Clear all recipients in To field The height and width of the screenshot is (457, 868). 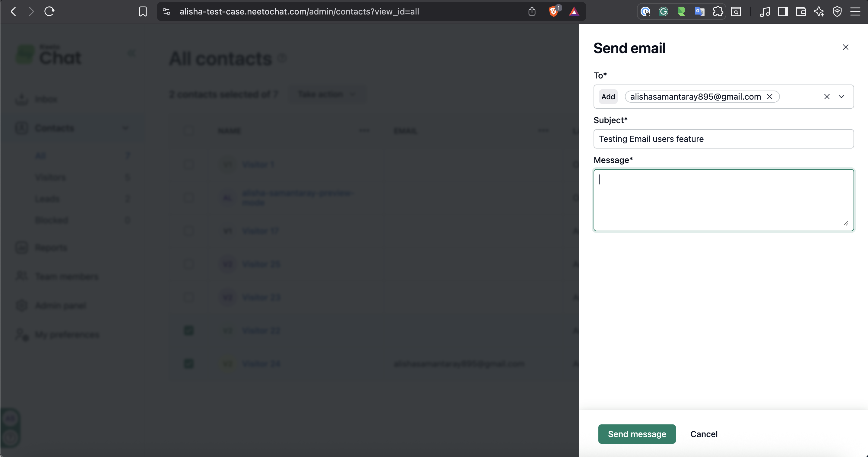point(827,97)
